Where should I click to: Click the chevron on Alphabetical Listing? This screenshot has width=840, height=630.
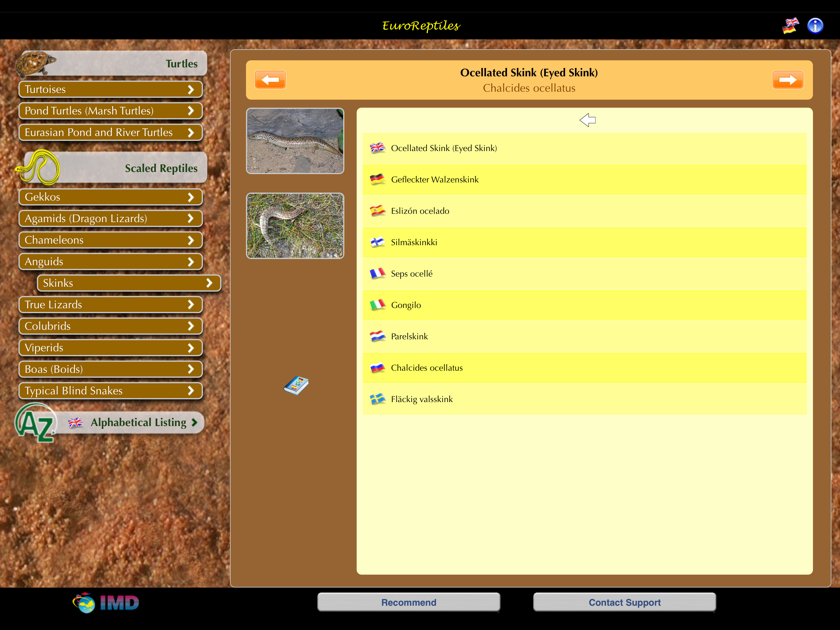pos(194,423)
